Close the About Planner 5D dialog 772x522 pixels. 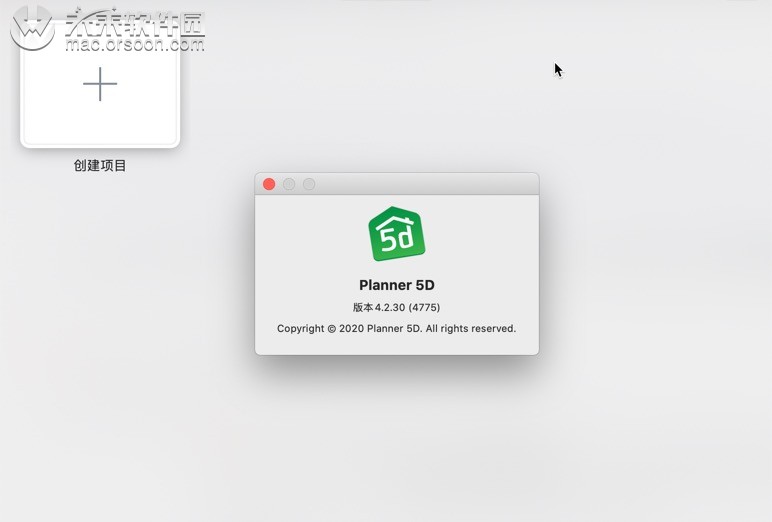pos(269,184)
